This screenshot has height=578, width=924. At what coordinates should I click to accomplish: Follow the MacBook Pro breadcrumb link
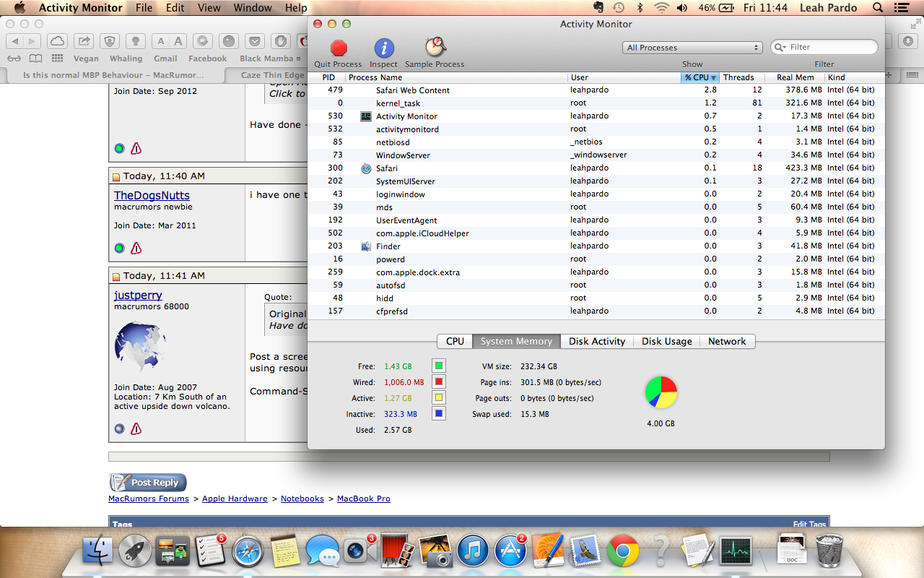[x=364, y=499]
